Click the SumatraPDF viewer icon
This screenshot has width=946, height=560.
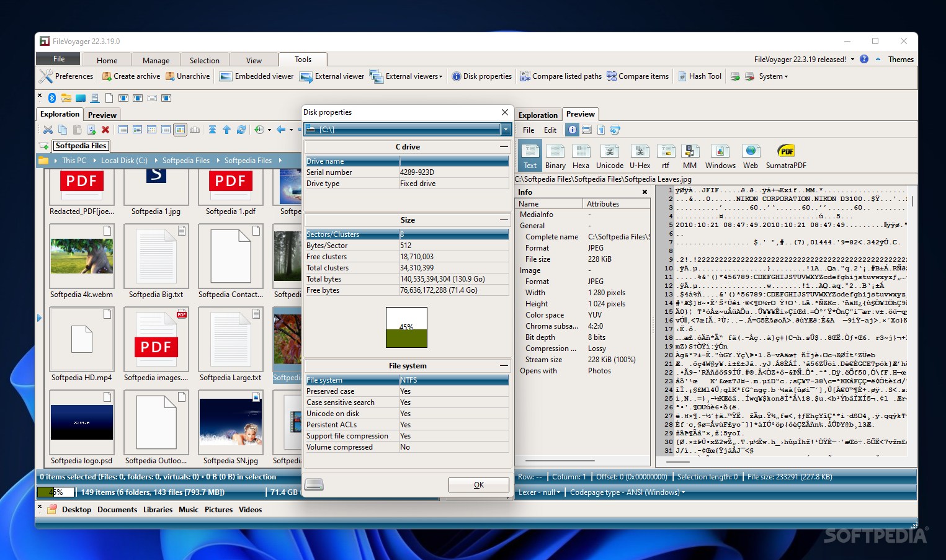click(x=786, y=157)
